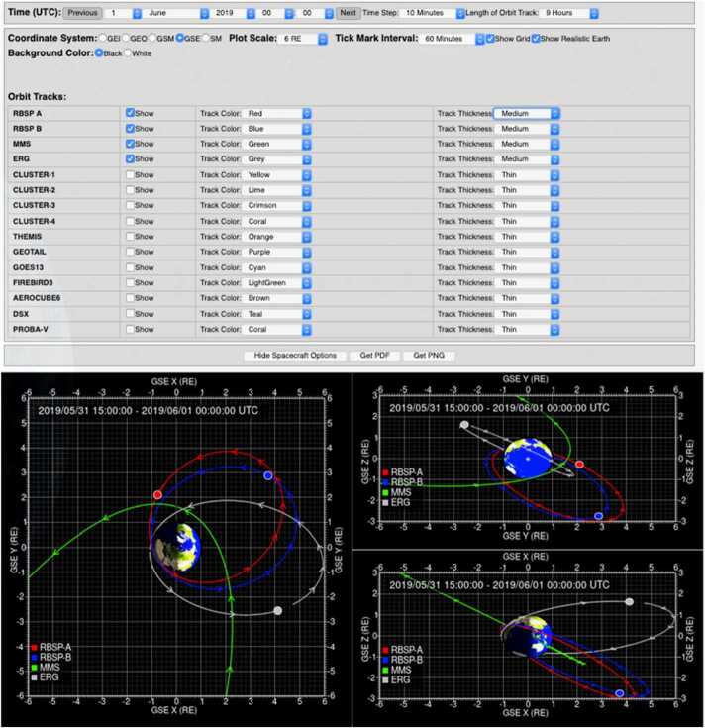Open MMS Track Color dropdown

pyautogui.click(x=277, y=145)
